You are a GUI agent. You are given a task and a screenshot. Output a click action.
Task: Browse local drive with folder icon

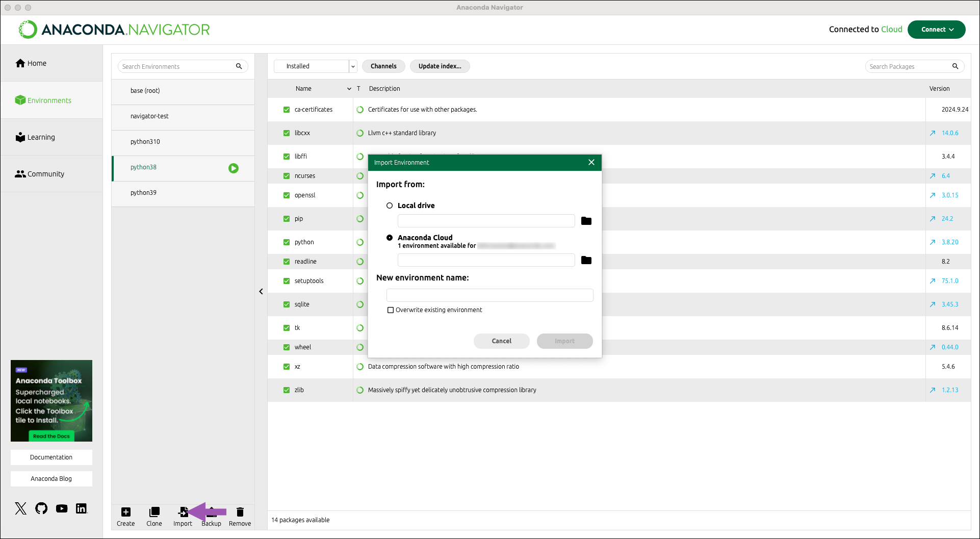coord(586,221)
